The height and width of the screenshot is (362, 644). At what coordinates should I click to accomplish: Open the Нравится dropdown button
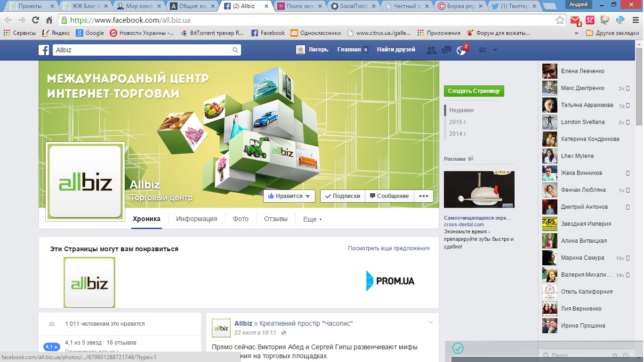[x=289, y=196]
